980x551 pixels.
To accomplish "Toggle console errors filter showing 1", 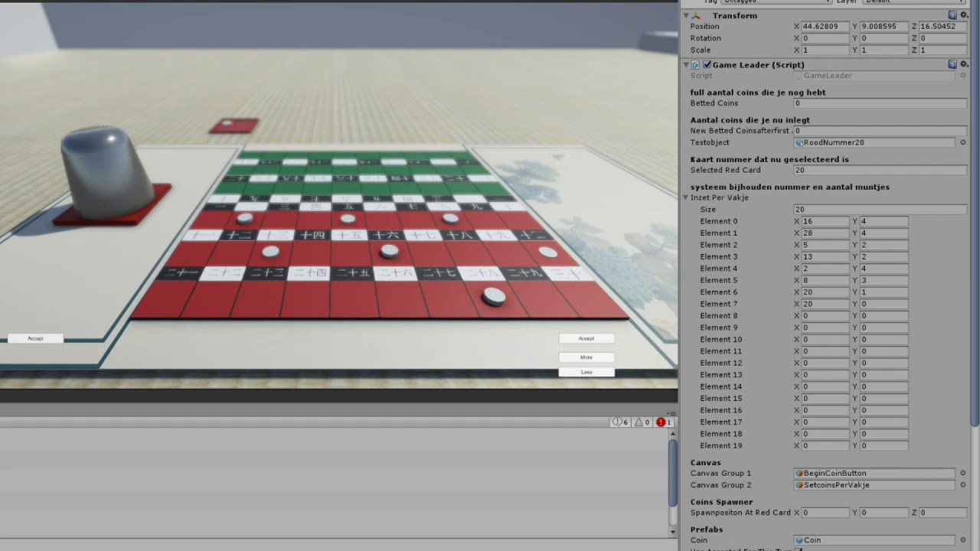I will (664, 422).
